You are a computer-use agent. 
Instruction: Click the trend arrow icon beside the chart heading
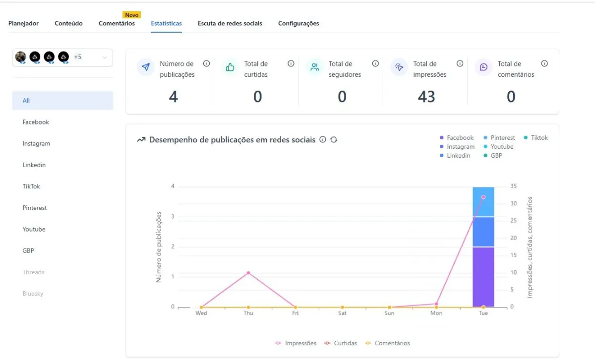tap(141, 140)
